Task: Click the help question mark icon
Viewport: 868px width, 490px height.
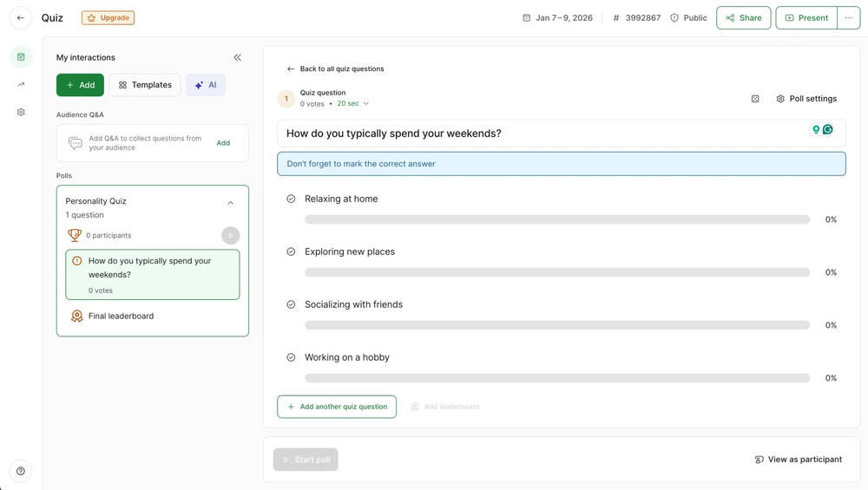Action: click(21, 471)
